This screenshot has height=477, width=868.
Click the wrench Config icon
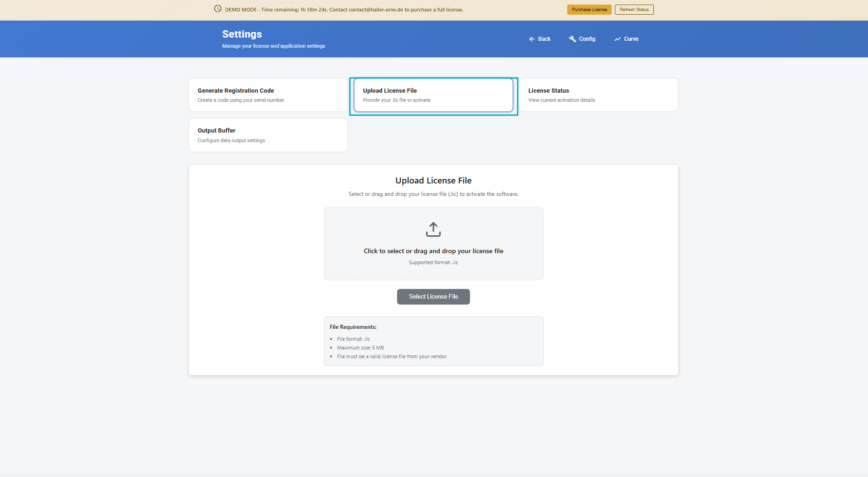click(572, 39)
